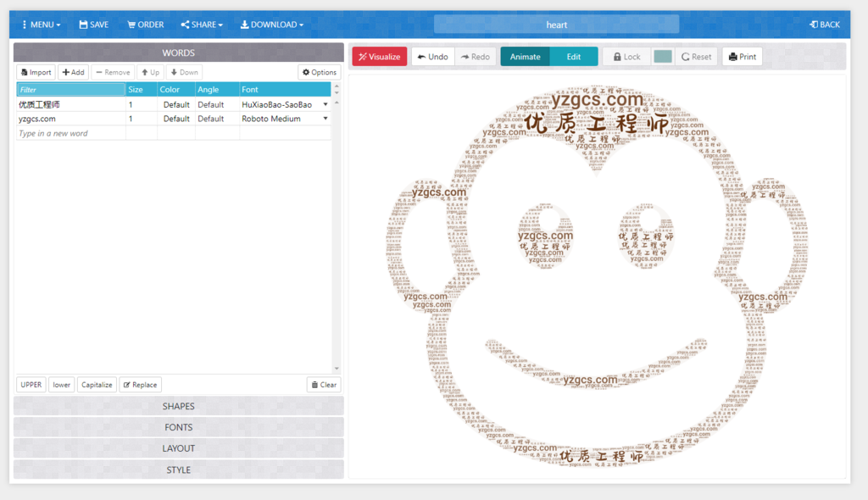Import a word list
Viewport: 868px width, 500px height.
36,72
